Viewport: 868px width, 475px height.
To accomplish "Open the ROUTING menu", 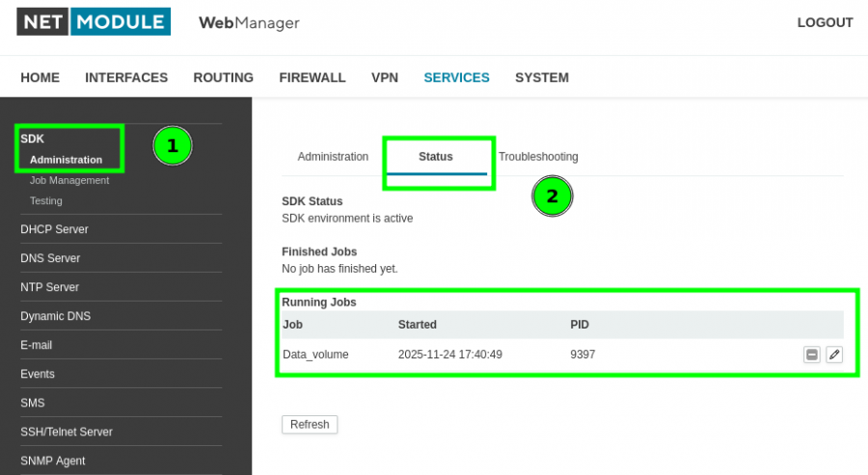I will click(223, 78).
